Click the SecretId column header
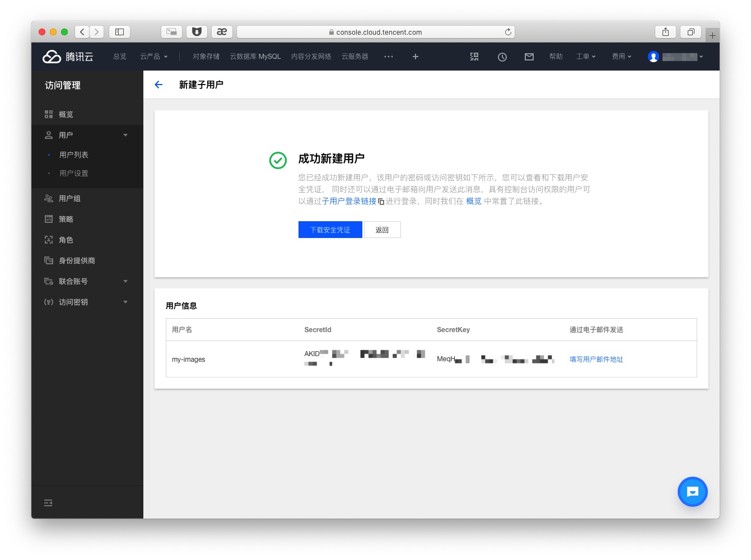 [x=318, y=330]
